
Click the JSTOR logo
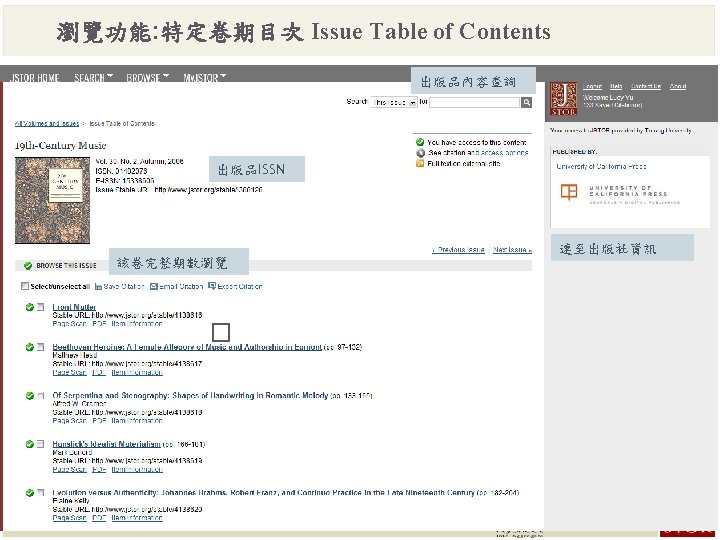[x=563, y=99]
